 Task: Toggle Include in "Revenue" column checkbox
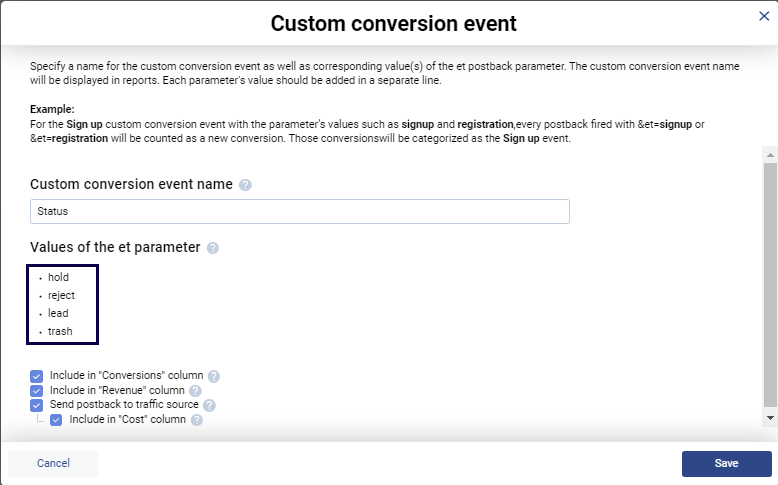point(37,391)
